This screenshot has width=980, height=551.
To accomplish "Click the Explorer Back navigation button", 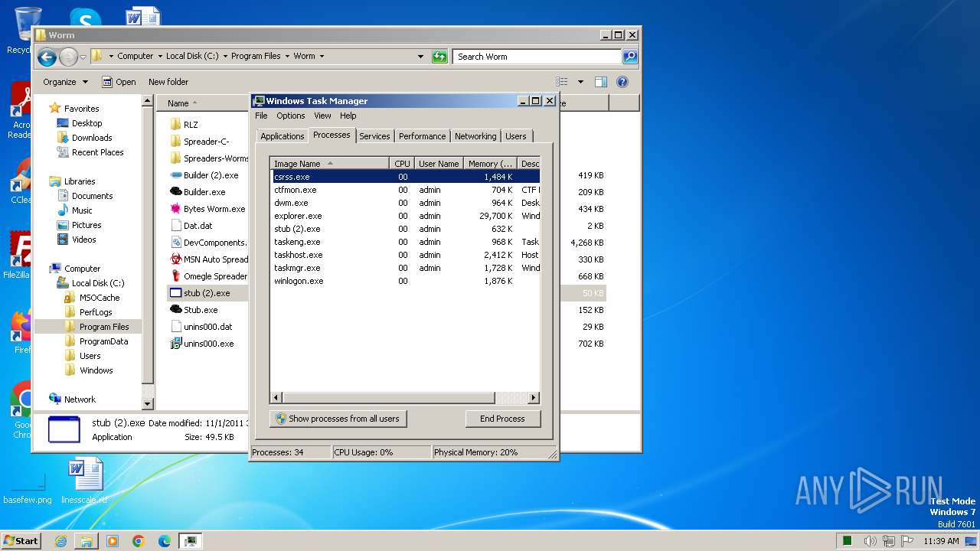I will click(47, 57).
